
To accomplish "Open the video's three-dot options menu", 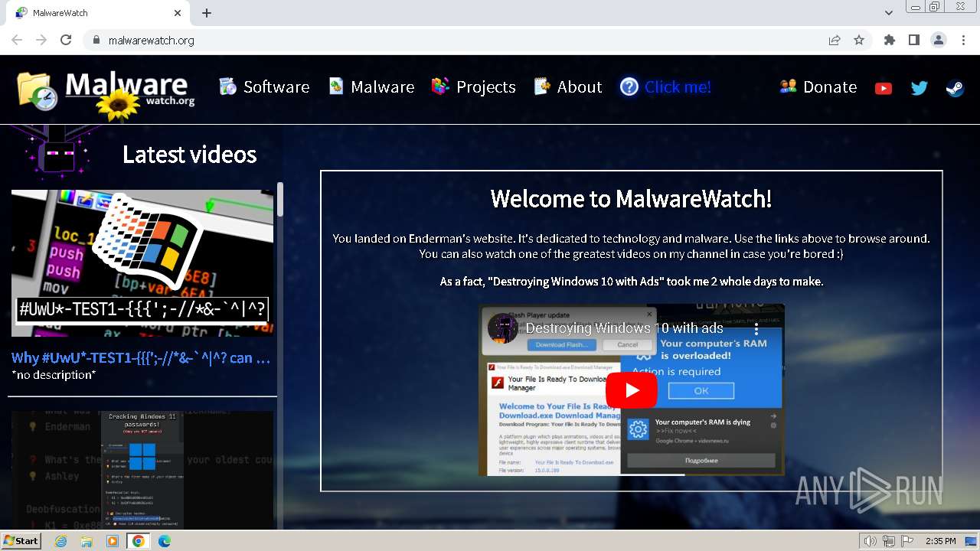I will point(756,328).
